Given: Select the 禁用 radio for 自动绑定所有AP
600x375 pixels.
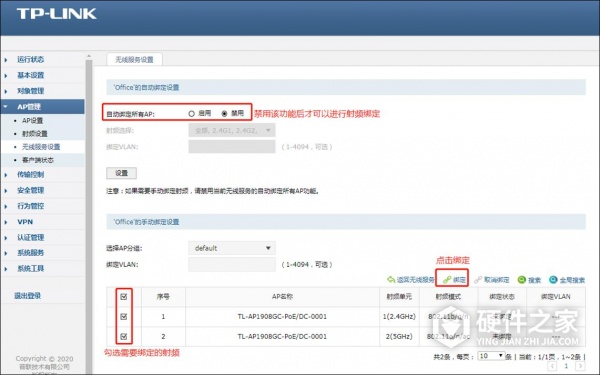Looking at the screenshot, I should tap(225, 114).
